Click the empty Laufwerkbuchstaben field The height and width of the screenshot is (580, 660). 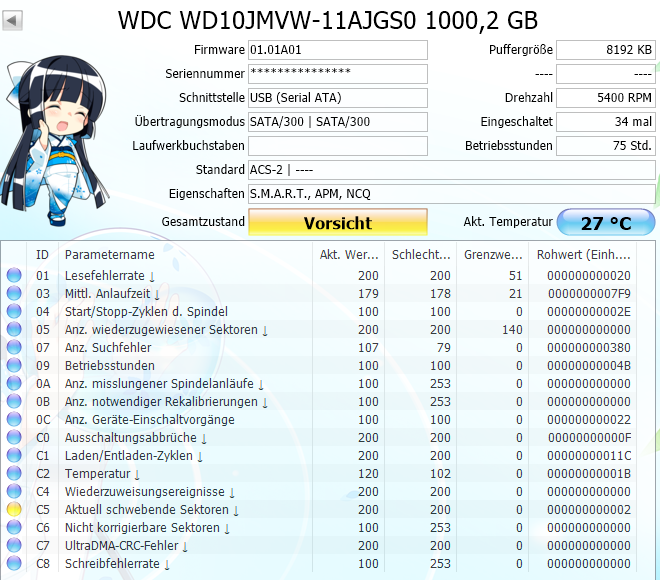click(338, 146)
